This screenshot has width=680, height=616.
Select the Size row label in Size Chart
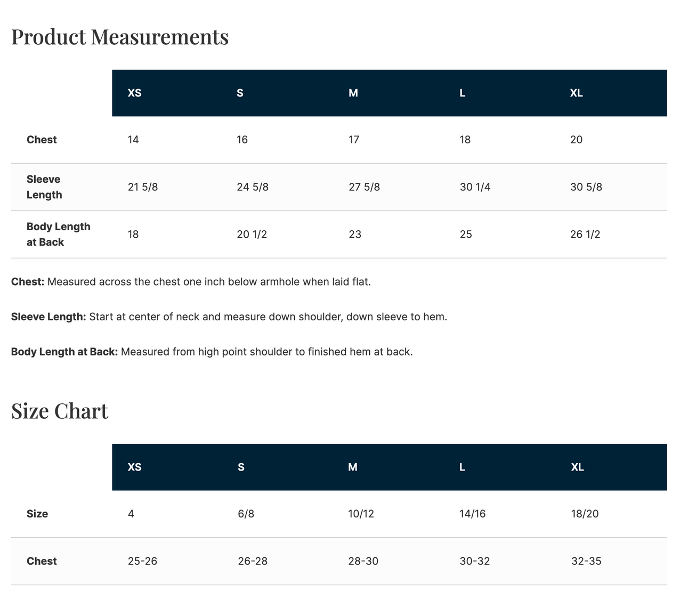(37, 514)
